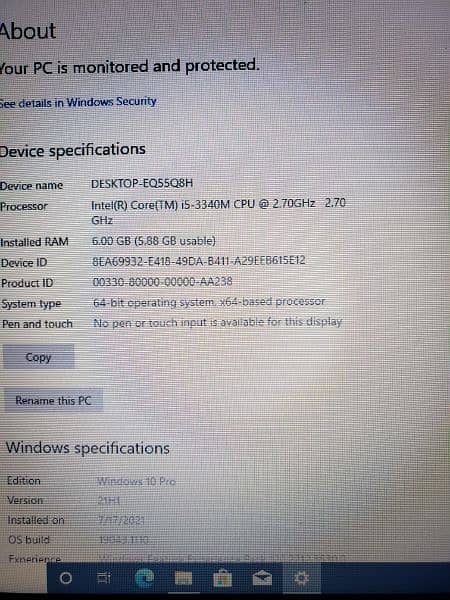Select the device name DESKTOP-EQ55Q8H text
450x600 pixels.
tap(142, 184)
